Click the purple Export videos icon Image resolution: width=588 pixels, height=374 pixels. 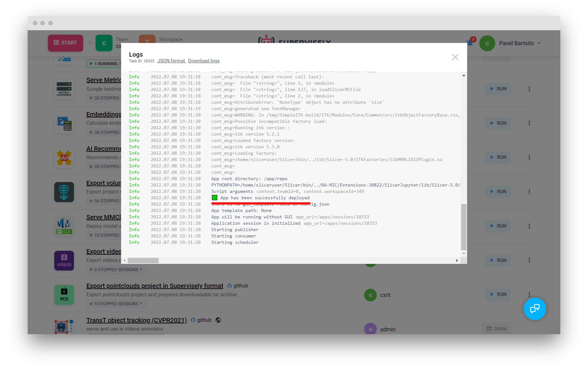(x=64, y=261)
